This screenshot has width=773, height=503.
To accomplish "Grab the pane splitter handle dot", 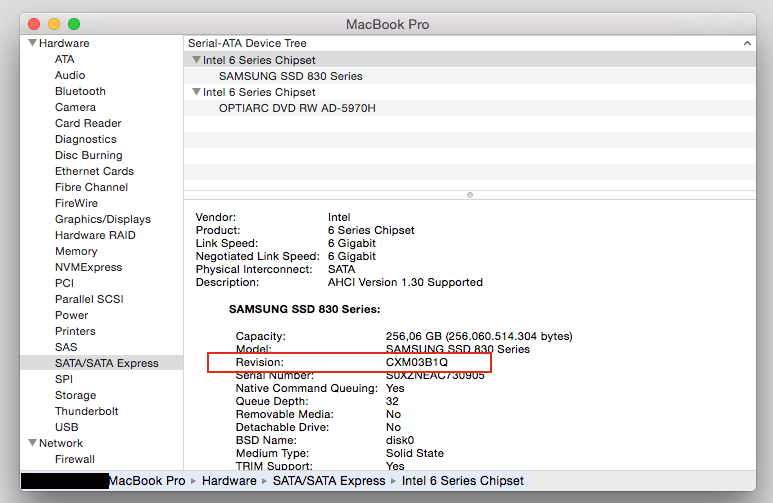I will [x=470, y=195].
